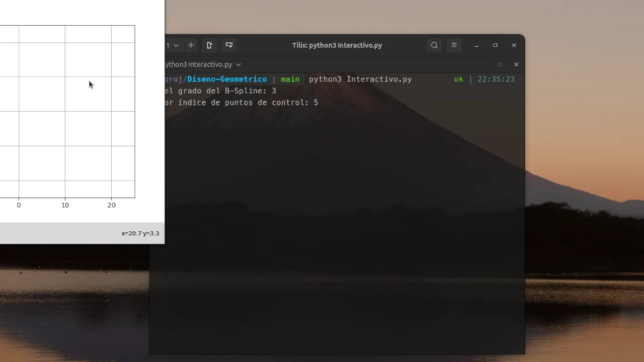Close the Tilix window
This screenshot has height=362, width=644.
(x=514, y=45)
